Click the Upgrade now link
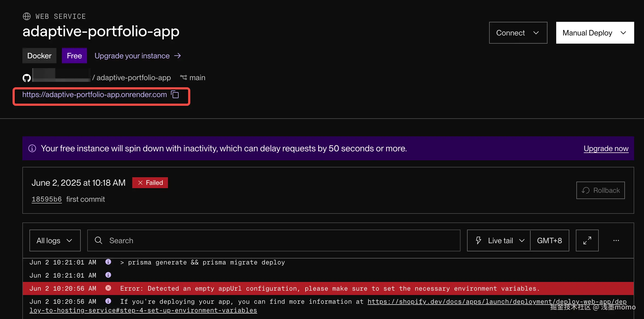The width and height of the screenshot is (644, 319). (x=606, y=149)
